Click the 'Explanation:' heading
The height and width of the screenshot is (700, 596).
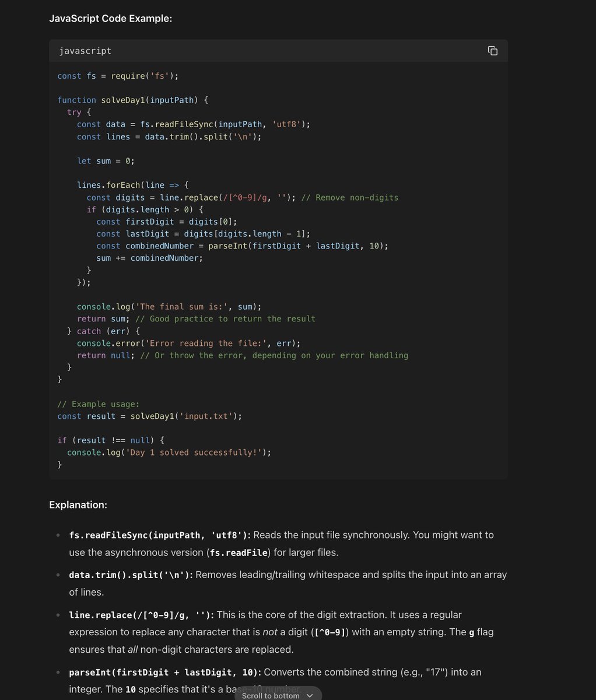78,505
